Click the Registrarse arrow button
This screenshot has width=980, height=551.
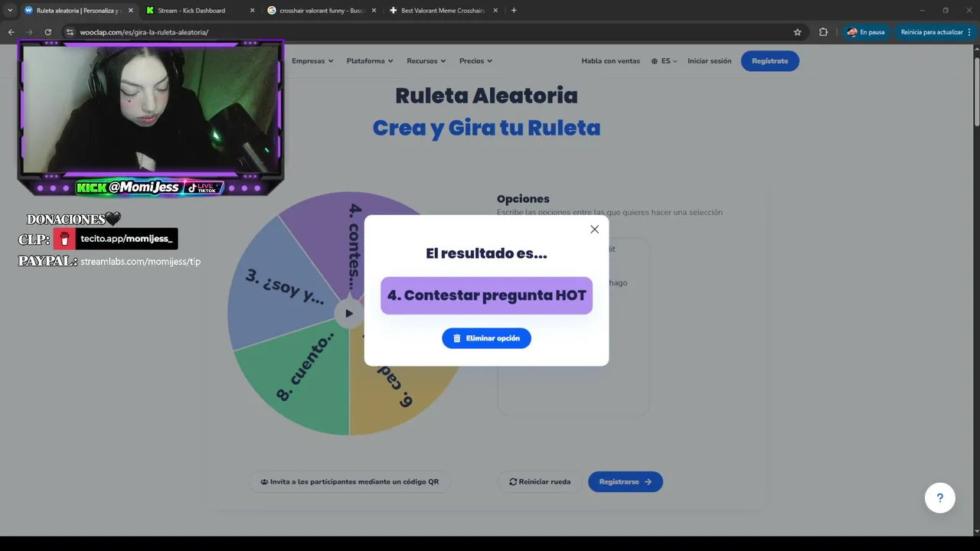click(626, 482)
